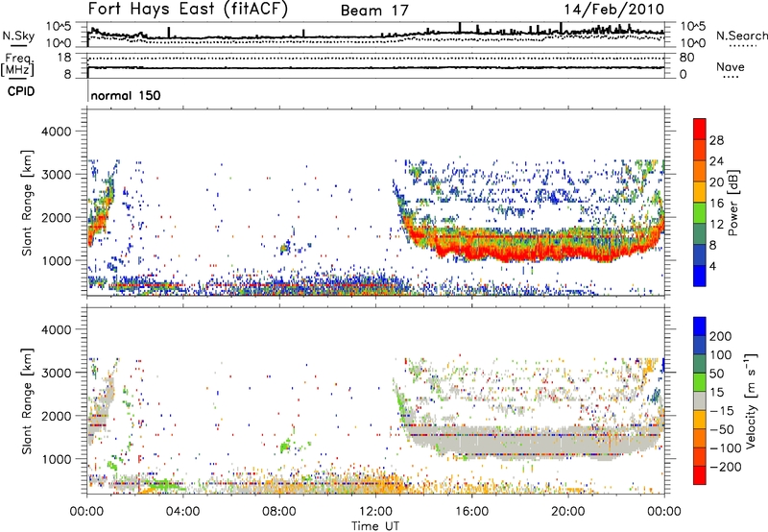This screenshot has width=768, height=532.
Task: Click the "16" tick on the power colorbar
Action: pos(716,204)
